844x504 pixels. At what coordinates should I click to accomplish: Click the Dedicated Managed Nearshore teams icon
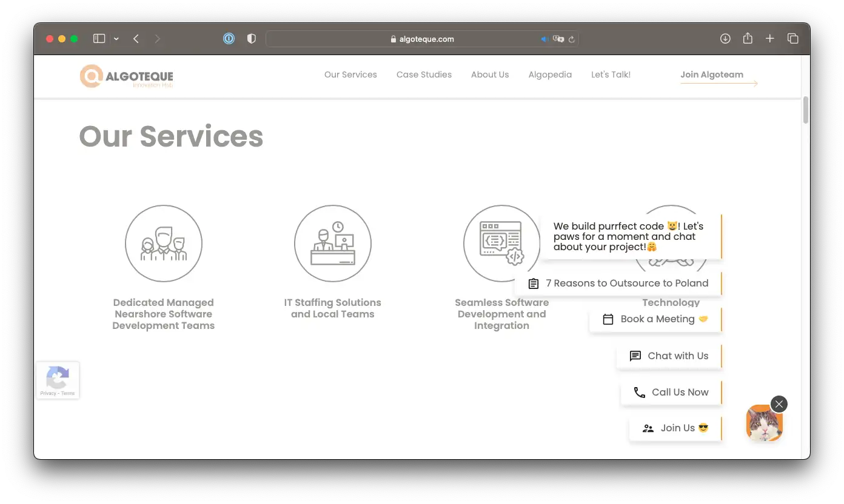[x=163, y=244]
